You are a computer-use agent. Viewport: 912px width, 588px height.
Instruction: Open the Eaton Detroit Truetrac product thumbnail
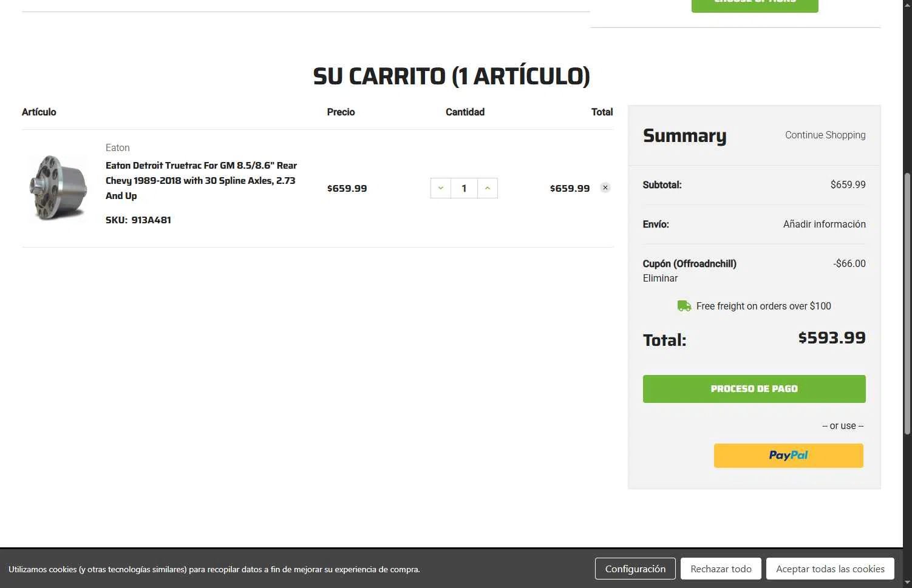58,188
